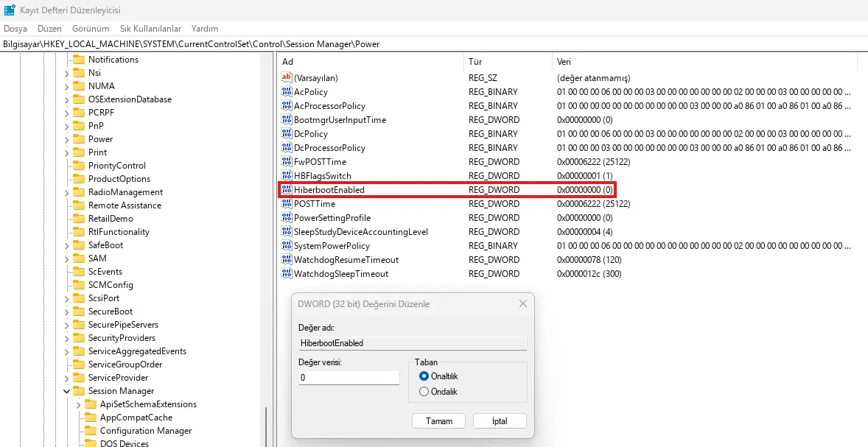Click the REG_SZ type of Varsayılan
Image resolution: width=868 pixels, height=447 pixels.
(483, 77)
